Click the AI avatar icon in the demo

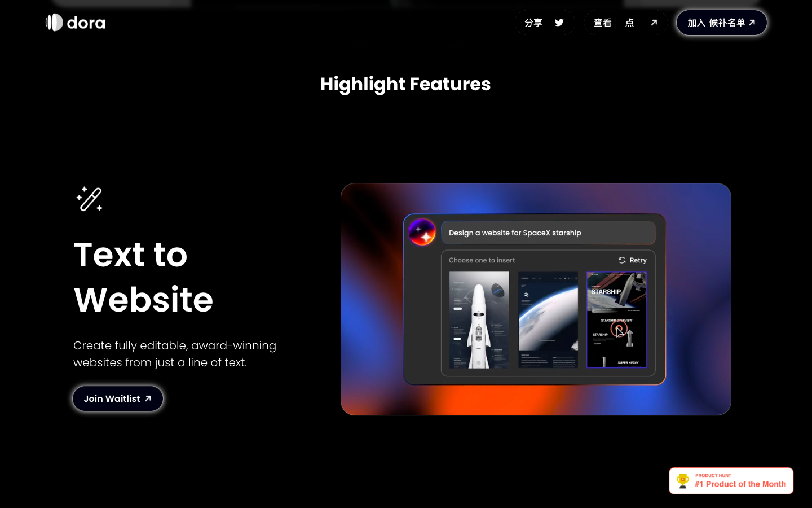[422, 232]
